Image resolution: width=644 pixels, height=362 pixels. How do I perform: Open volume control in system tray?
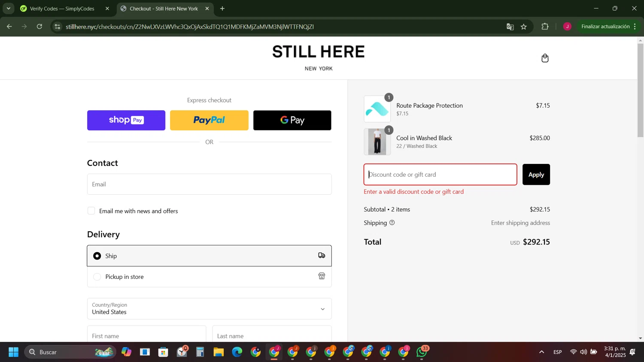tap(583, 352)
